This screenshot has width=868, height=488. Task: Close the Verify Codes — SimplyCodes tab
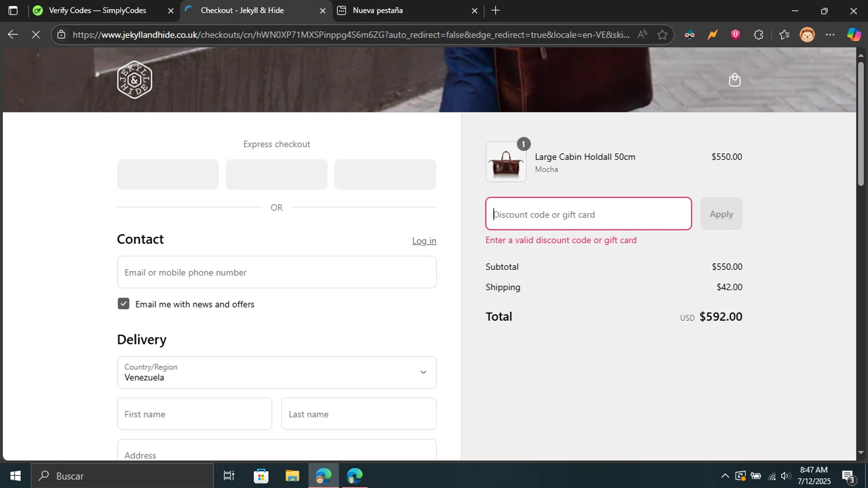tap(170, 10)
